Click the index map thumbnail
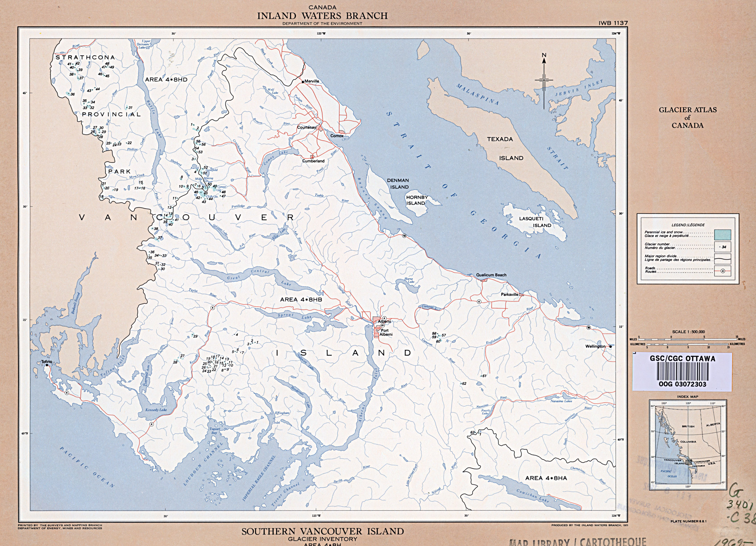Viewport: 756px width, 546px height. click(x=688, y=444)
